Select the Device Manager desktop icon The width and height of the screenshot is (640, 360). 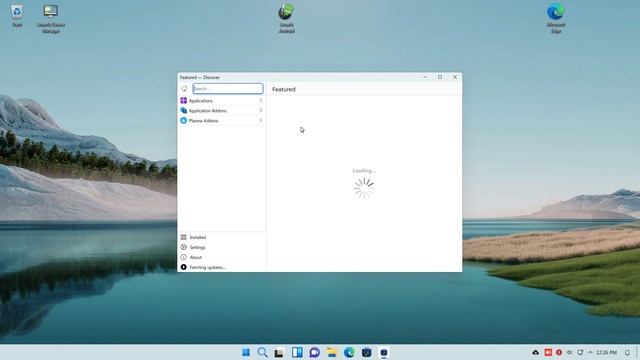pyautogui.click(x=51, y=18)
